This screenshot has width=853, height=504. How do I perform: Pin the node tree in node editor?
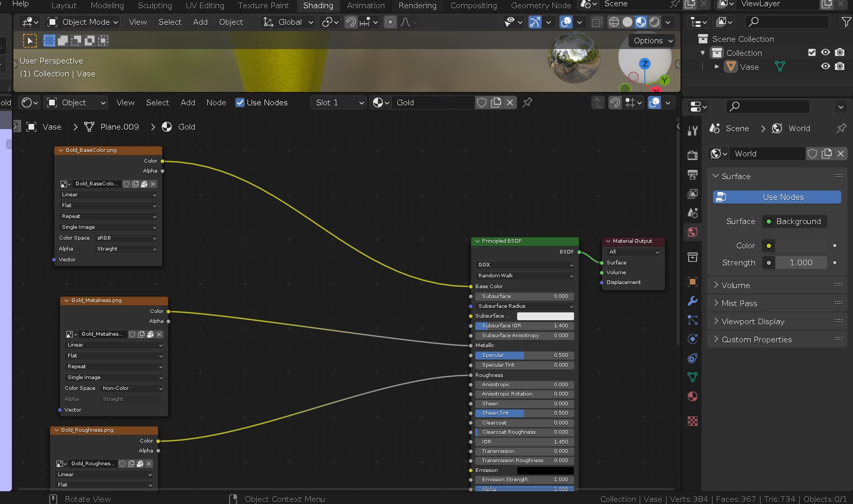[x=527, y=103]
